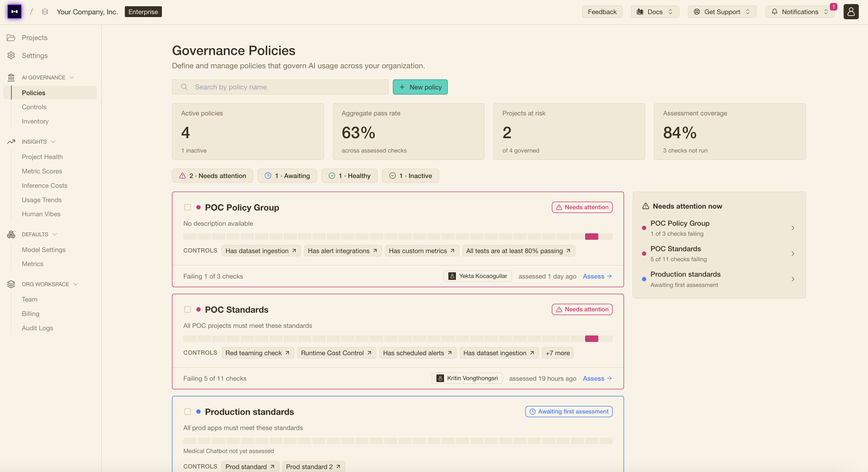The height and width of the screenshot is (472, 868).
Task: Click red segment in POC Policy Group progress bar
Action: (x=591, y=236)
